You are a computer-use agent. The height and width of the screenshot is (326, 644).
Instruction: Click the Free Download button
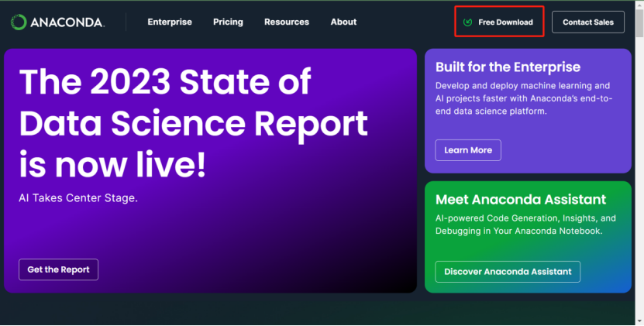coord(499,22)
